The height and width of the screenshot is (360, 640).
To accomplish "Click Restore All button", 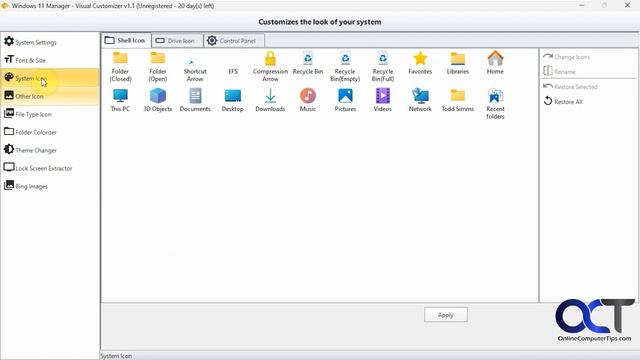I will pos(563,101).
